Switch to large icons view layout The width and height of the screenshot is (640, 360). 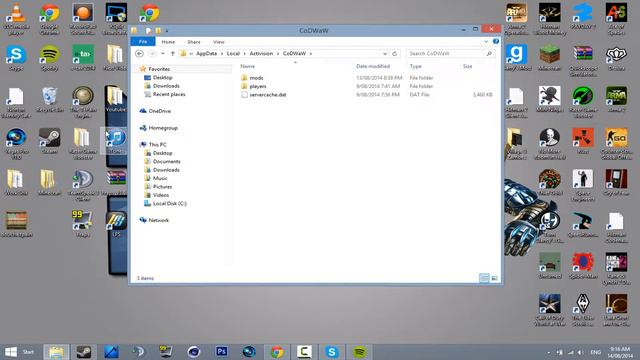pos(494,278)
